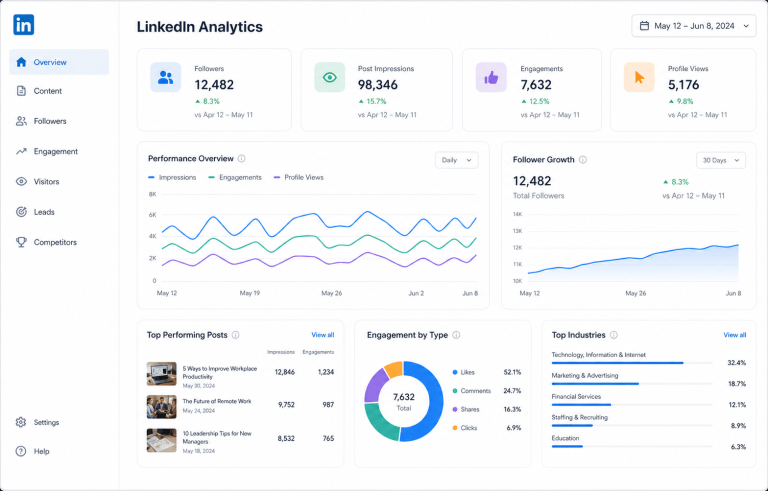Click the Engagement trend arrow icon
The height and width of the screenshot is (491, 768).
pyautogui.click(x=21, y=151)
